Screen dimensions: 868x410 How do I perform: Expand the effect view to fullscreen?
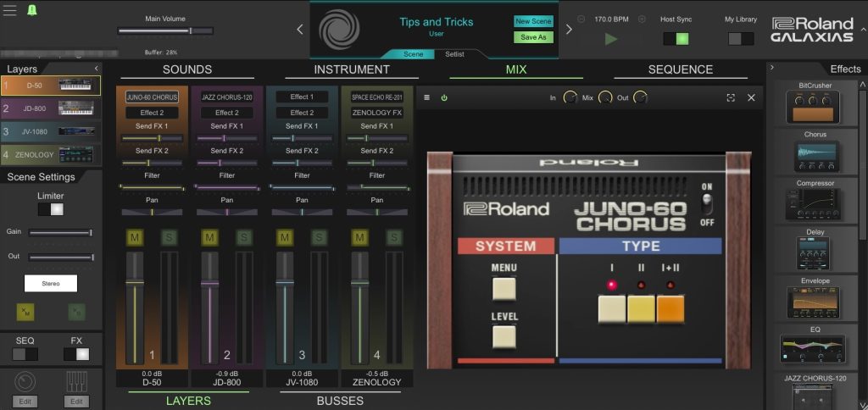point(731,97)
